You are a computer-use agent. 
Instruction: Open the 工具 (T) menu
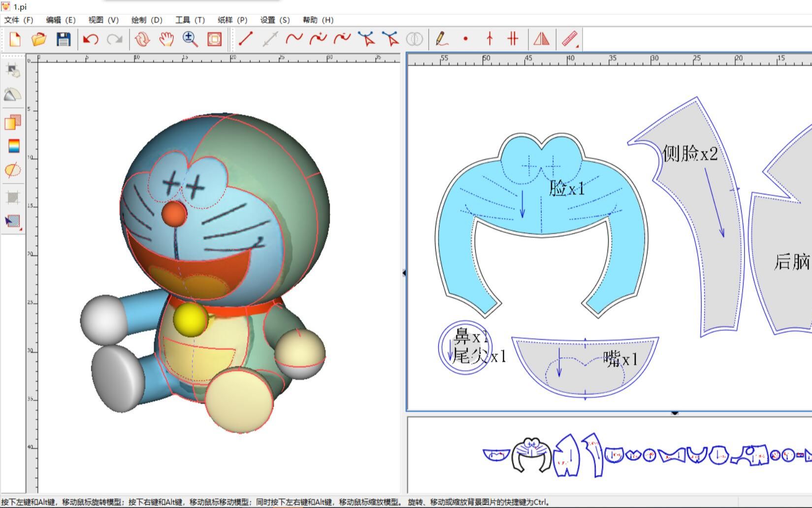click(190, 20)
